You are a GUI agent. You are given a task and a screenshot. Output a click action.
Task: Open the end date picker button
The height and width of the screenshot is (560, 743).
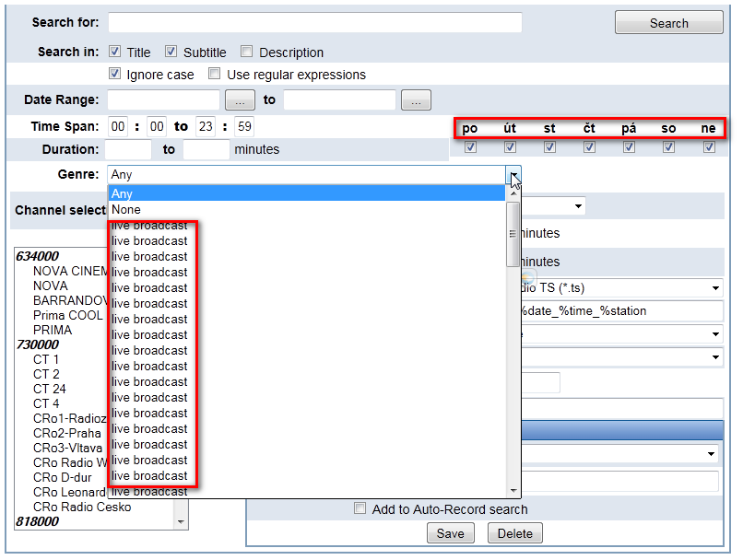[x=416, y=100]
